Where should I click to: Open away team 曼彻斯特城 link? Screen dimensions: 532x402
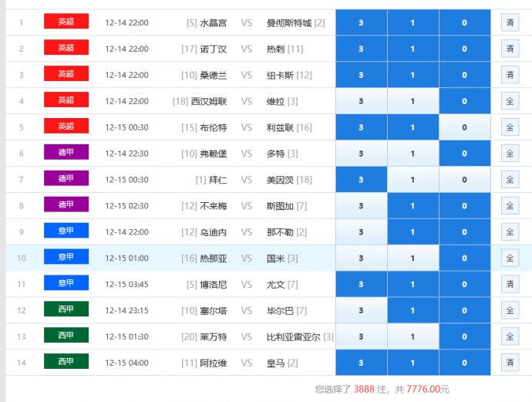[289, 22]
